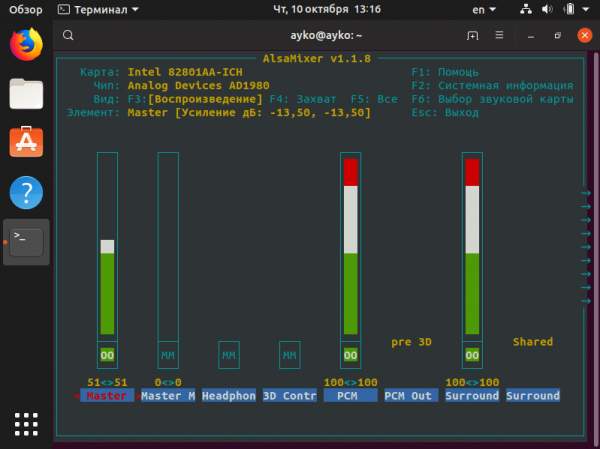Click F1 Помощь help entry
The image size is (600, 449).
point(445,72)
